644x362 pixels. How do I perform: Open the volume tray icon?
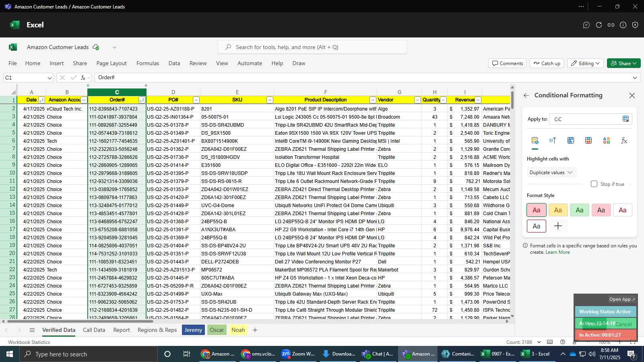[592, 354]
